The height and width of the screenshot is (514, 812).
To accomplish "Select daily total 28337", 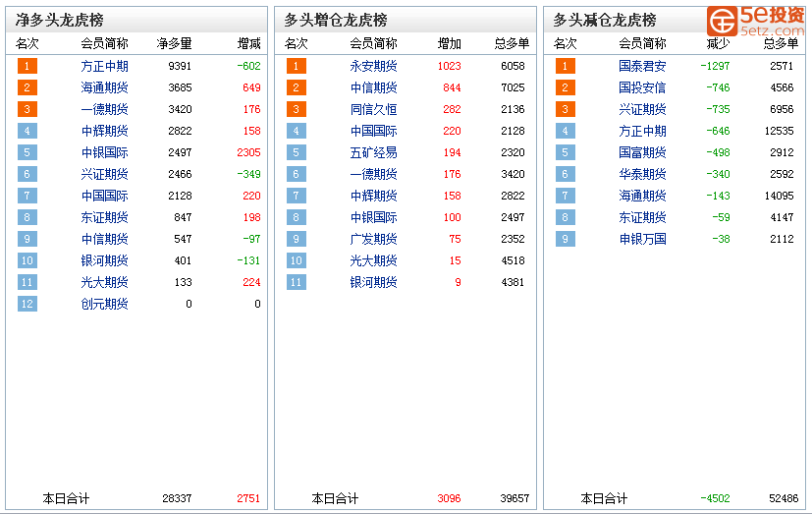I will pos(177,498).
